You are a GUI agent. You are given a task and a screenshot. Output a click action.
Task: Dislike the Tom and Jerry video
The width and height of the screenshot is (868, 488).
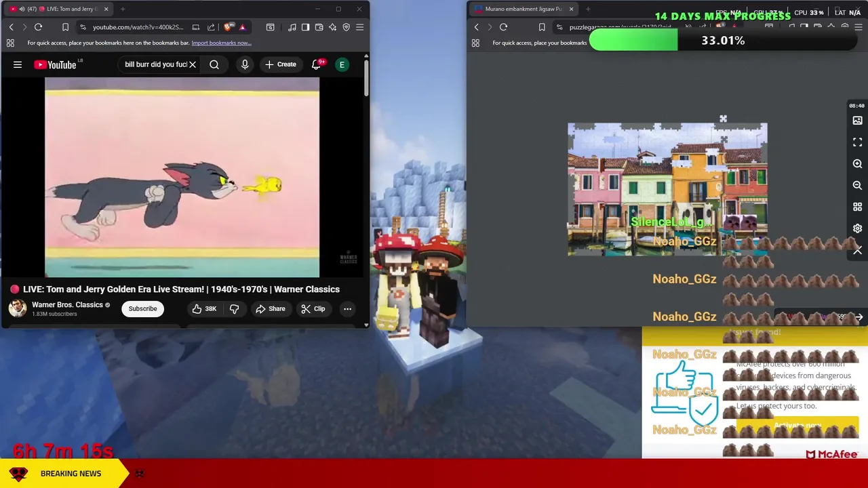coord(234,308)
